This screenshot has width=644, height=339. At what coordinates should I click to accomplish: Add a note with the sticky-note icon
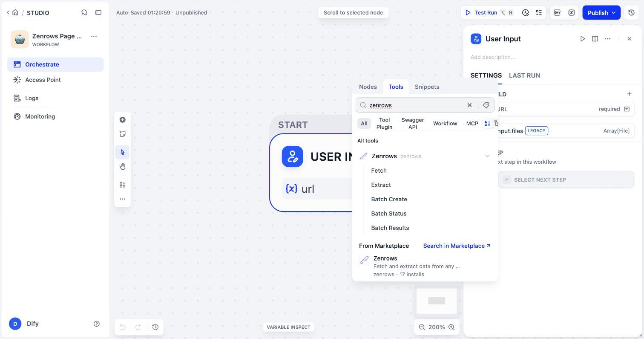pos(123,134)
